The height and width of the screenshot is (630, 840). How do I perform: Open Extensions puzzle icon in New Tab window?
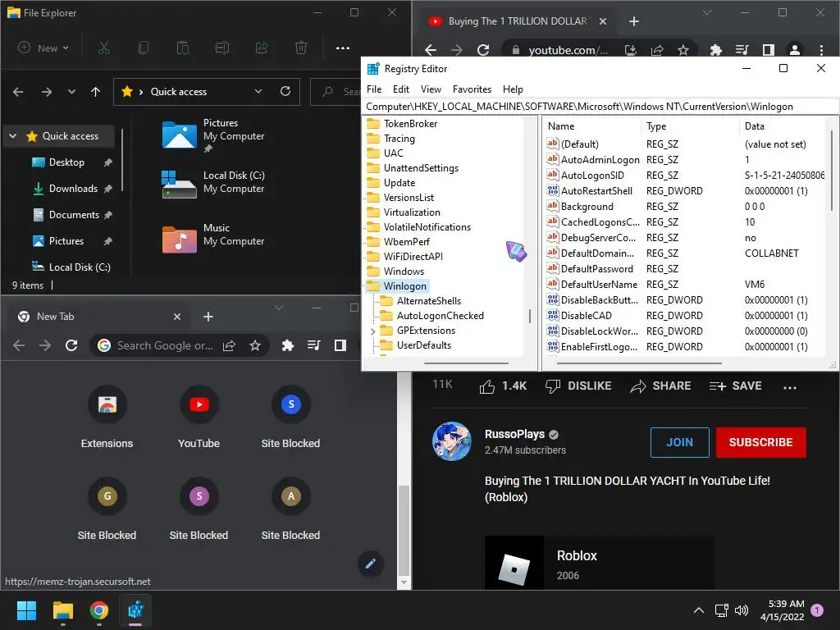(288, 345)
